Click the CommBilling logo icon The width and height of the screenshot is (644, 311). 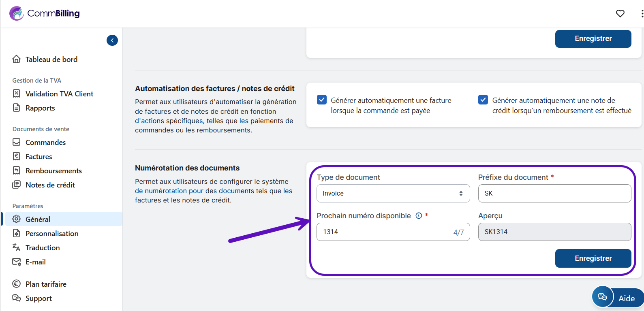[17, 13]
